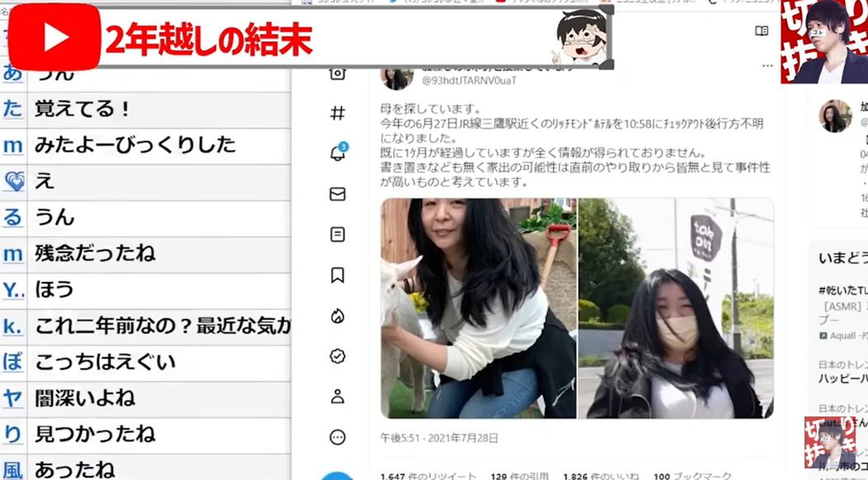The height and width of the screenshot is (480, 868).
Task: Select chat comment 覚えてる！
Action: tap(83, 109)
